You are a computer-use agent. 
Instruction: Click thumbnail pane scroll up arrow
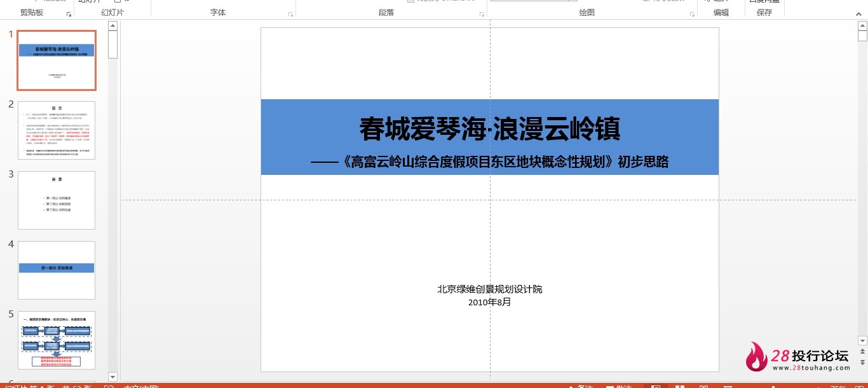tap(112, 26)
